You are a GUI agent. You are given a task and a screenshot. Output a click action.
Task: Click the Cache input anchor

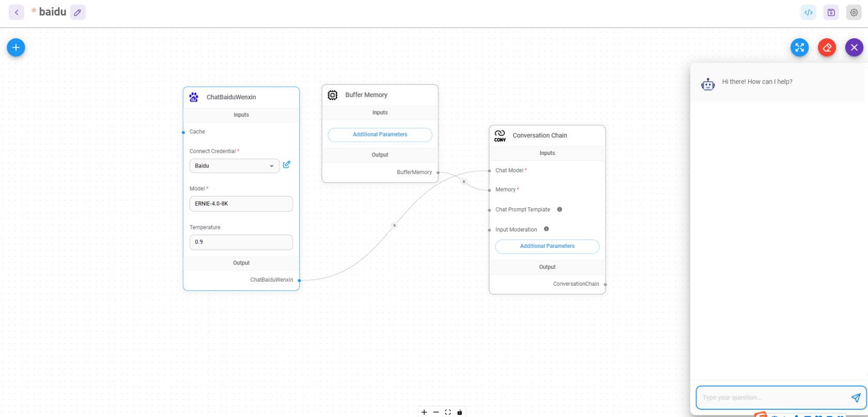click(x=183, y=132)
